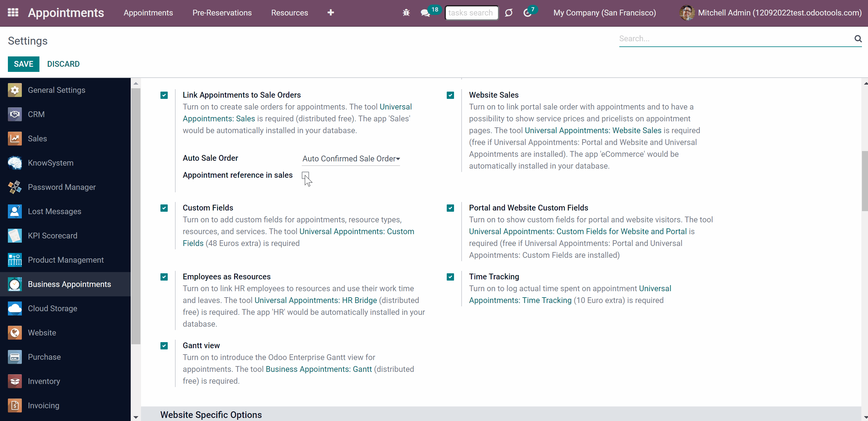The width and height of the screenshot is (868, 421).
Task: Uncheck Link Appointments to Sale Orders
Action: coord(164,95)
